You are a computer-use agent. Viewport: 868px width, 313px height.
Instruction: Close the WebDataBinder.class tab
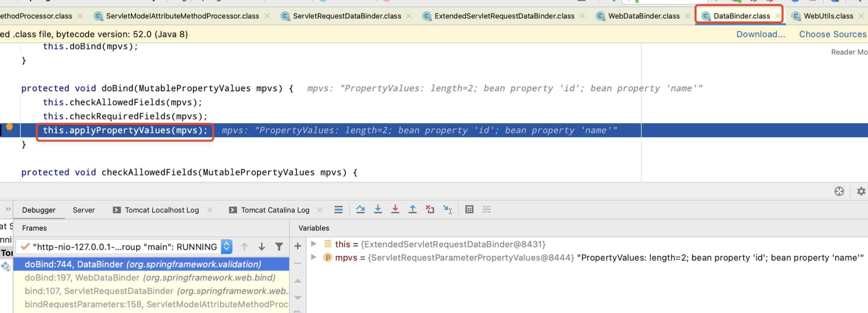(x=687, y=16)
